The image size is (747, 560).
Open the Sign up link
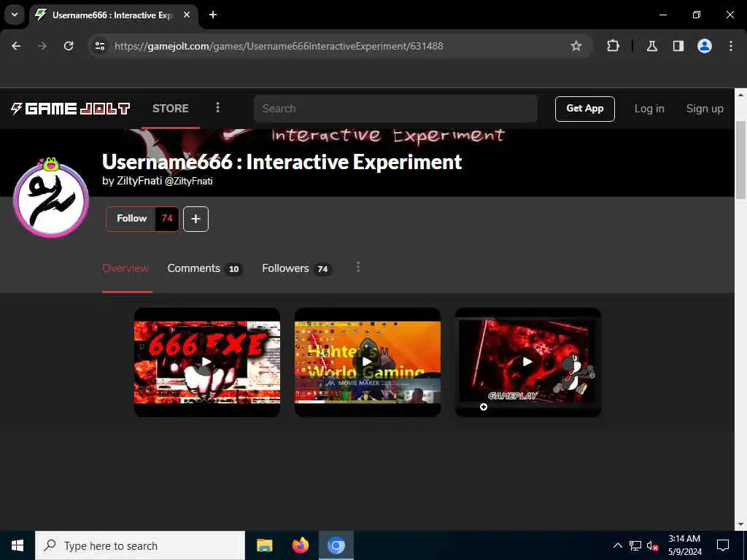click(x=705, y=109)
